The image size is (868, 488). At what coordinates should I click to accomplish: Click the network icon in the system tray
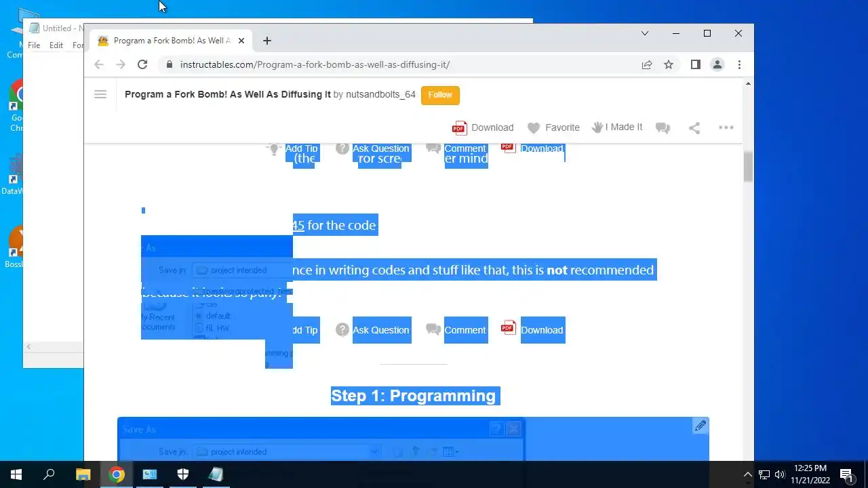[x=764, y=474]
